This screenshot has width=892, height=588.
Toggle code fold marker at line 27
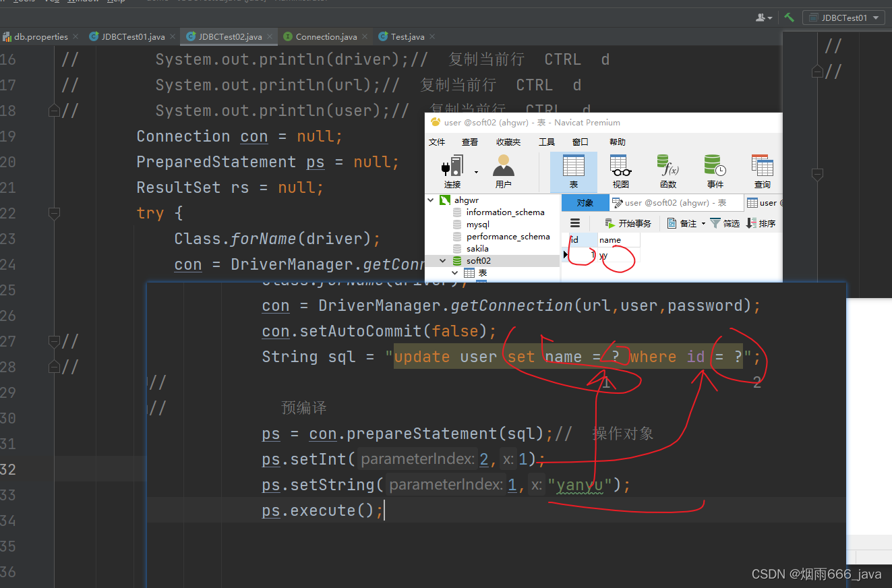[55, 341]
